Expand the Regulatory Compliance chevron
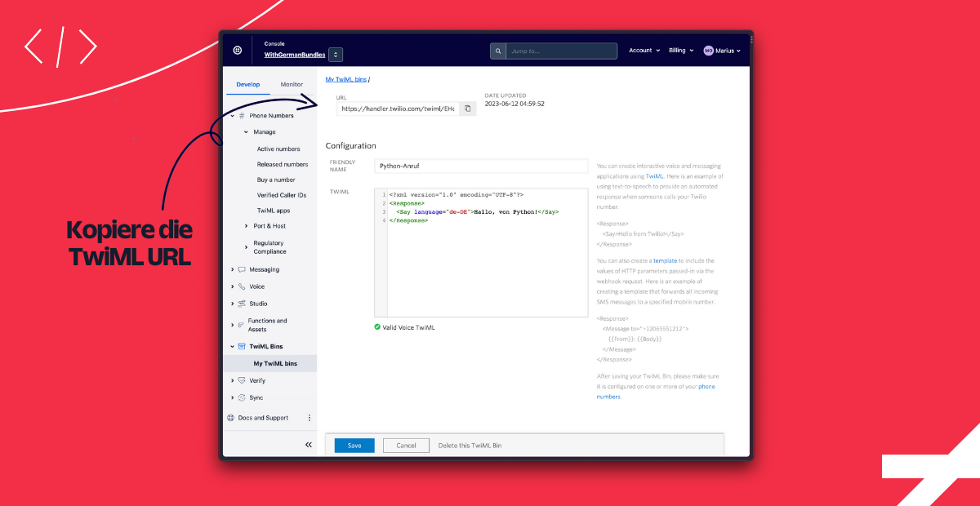980x506 pixels. click(x=246, y=246)
